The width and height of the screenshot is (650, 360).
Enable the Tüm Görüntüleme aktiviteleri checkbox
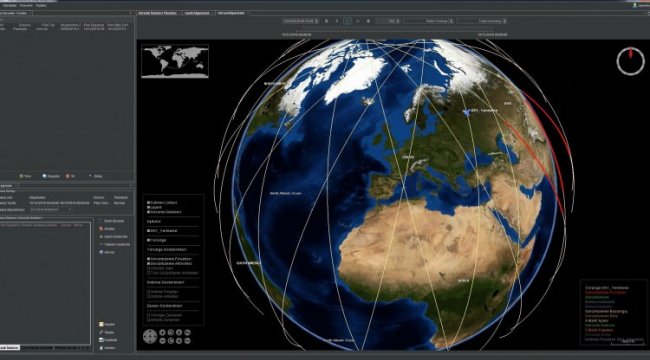[149, 273]
